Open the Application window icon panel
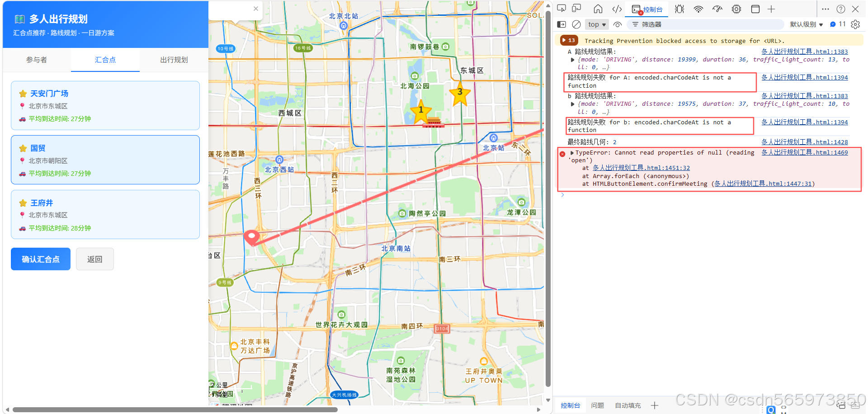 [755, 9]
